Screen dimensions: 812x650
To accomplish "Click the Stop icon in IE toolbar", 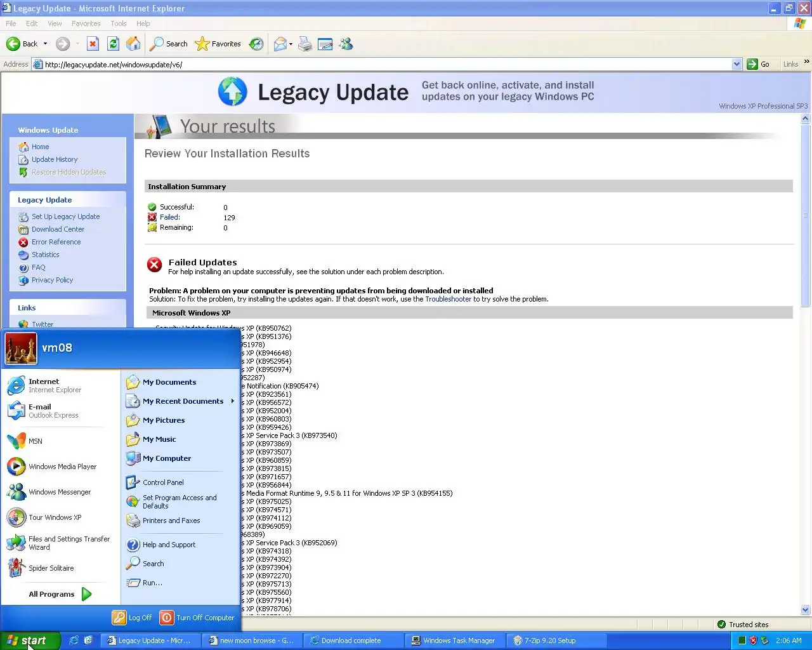I will [x=93, y=44].
